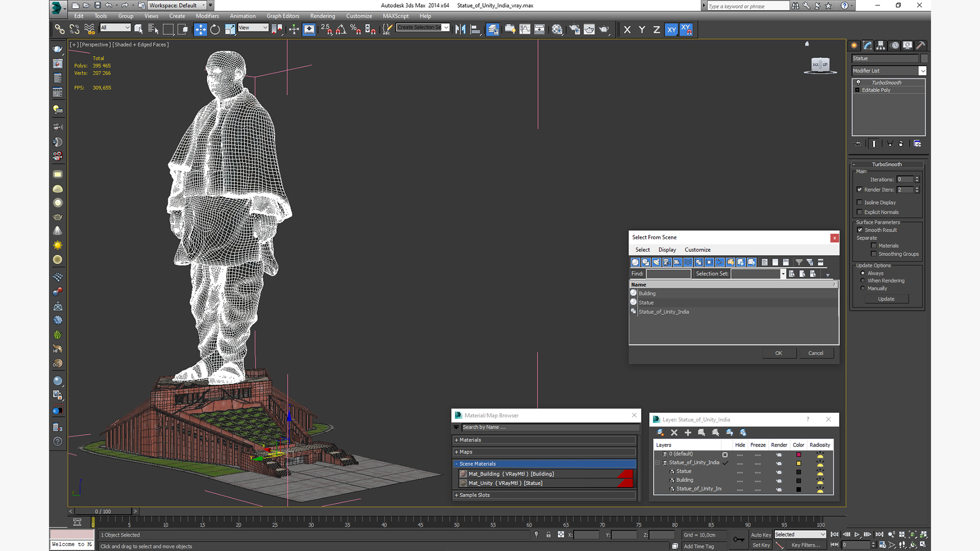980x551 pixels.
Task: Enable the Isoline Display checkbox
Action: click(860, 203)
